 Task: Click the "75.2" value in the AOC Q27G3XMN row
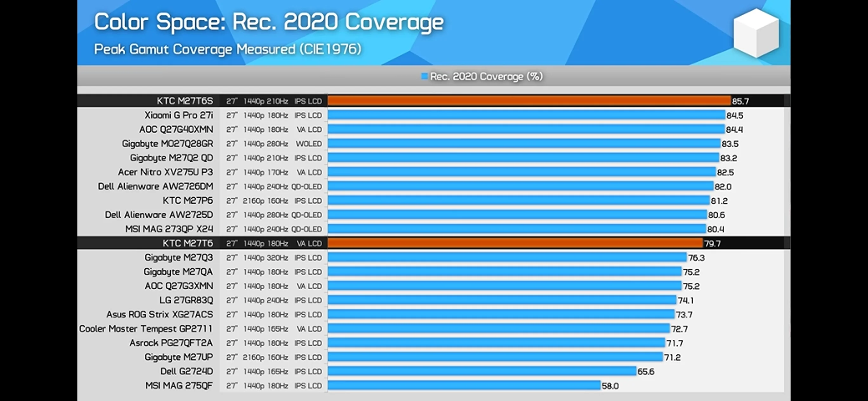(x=691, y=286)
